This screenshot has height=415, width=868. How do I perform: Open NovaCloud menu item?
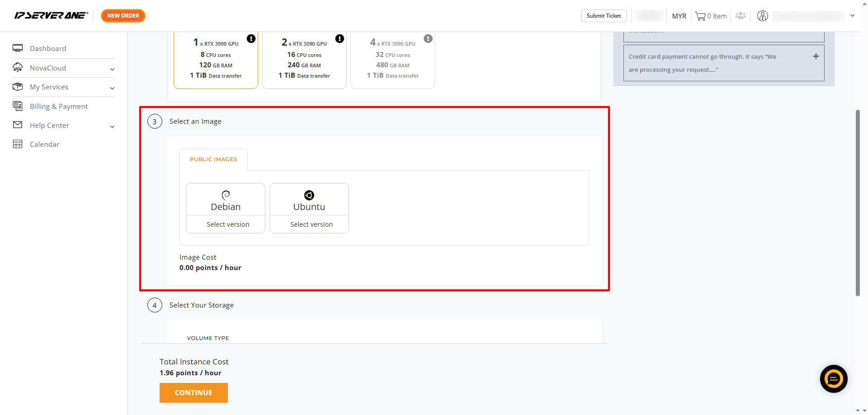click(x=48, y=68)
